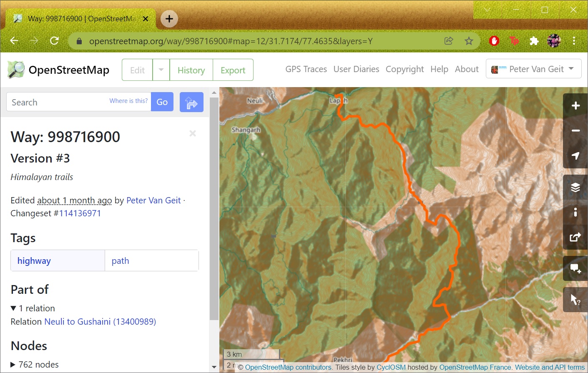Share this page from the address bar
588x373 pixels.
pos(449,41)
